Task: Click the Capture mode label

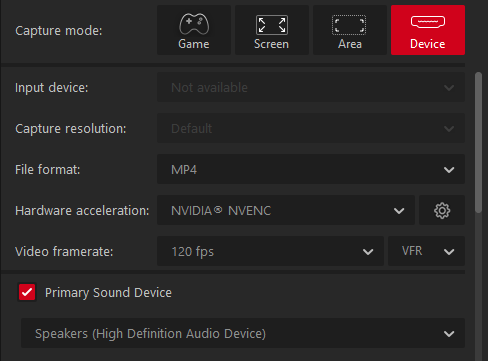Action: coord(59,31)
